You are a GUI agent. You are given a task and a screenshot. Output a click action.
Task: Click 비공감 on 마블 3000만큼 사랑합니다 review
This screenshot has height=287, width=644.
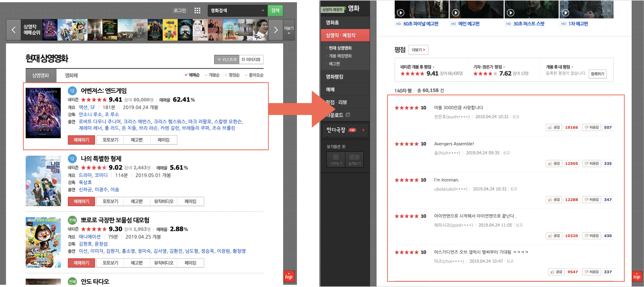(592, 127)
